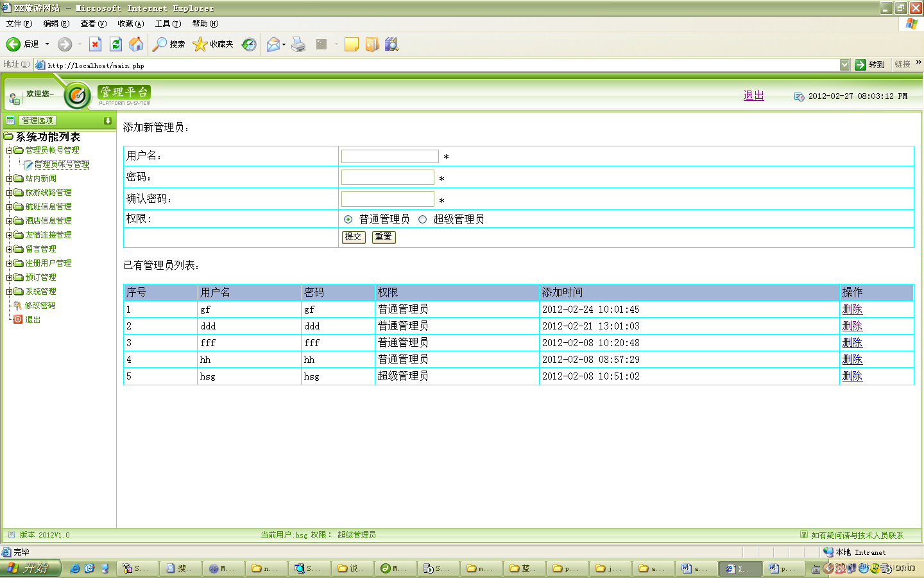Expand the 酒店信息管理 tree node
The height and width of the screenshot is (578, 924).
point(9,221)
